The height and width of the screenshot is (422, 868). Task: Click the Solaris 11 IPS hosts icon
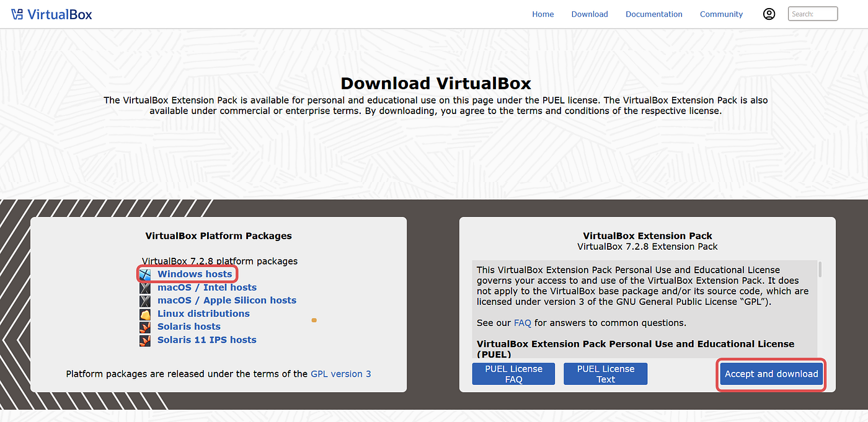(x=145, y=340)
